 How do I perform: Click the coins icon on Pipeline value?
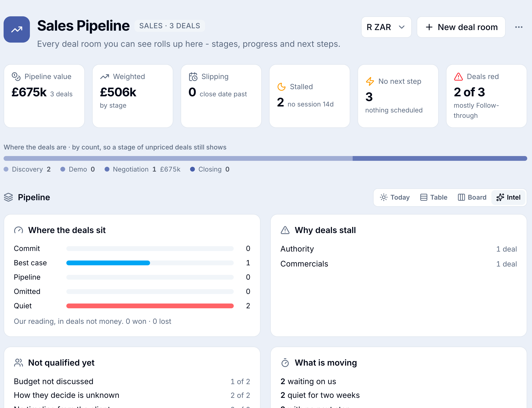coord(16,76)
